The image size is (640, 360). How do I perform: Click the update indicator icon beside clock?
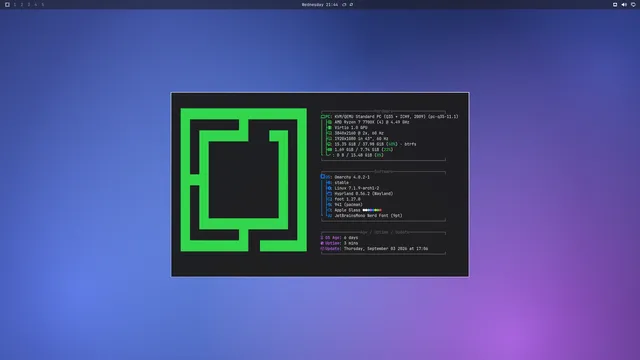pos(344,4)
